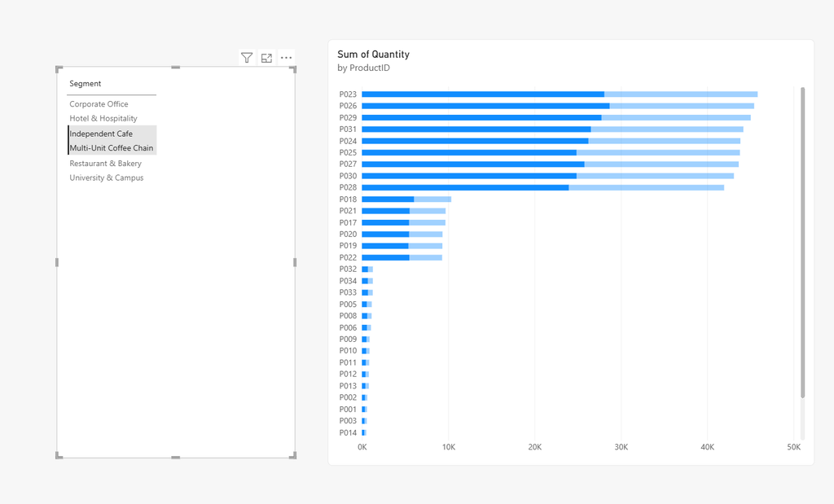834x504 pixels.
Task: Click the 30K axis label
Action: 621,447
